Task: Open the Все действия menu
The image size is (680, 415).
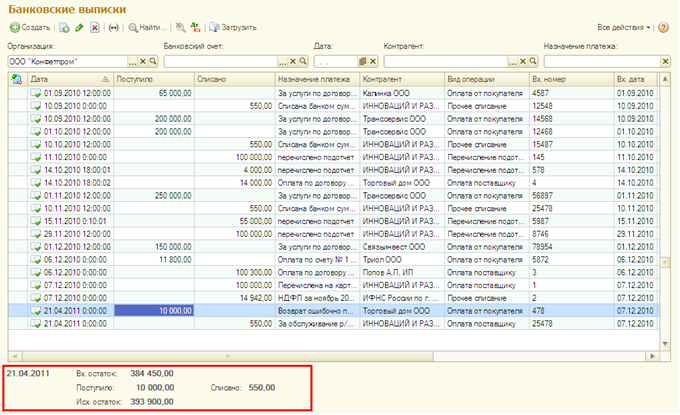Action: (x=624, y=27)
